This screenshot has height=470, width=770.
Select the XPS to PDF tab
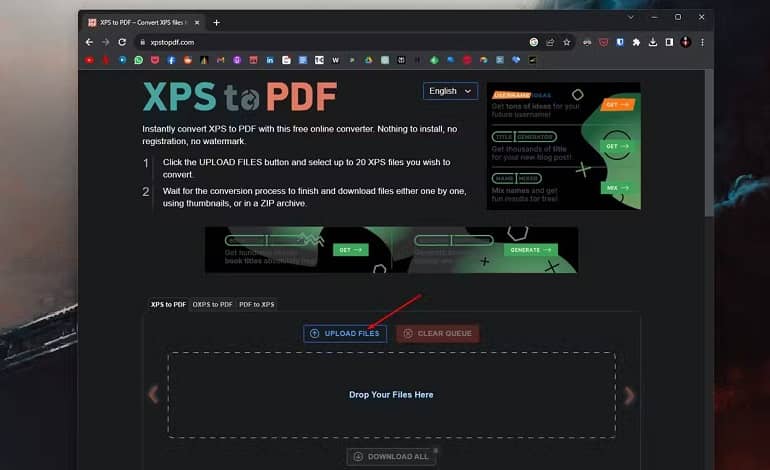tap(168, 304)
